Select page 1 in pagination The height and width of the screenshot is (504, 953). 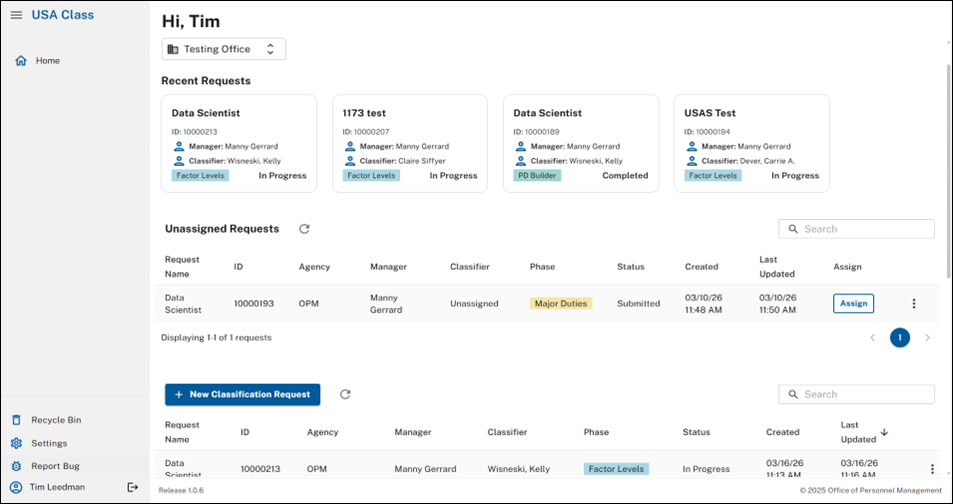(900, 337)
